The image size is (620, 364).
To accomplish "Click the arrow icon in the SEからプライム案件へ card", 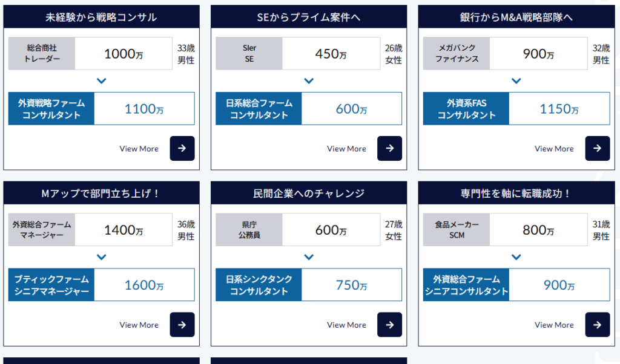I will [x=389, y=148].
